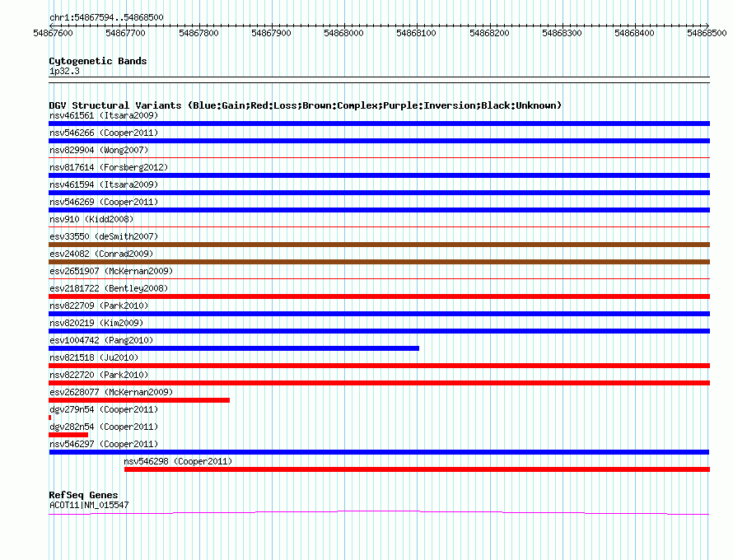733x560 pixels.
Task: Click the chr1:54867594..54868500 range label
Action: [106, 17]
